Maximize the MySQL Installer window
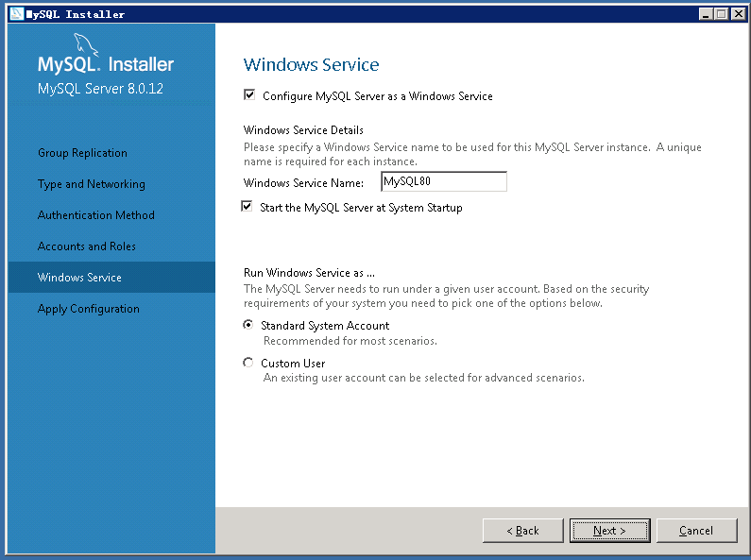 tap(722, 14)
